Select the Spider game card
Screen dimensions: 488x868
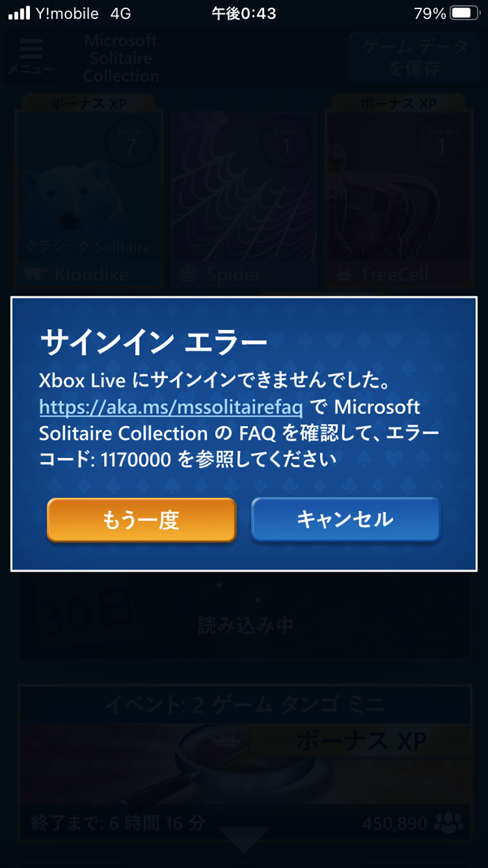[243, 199]
